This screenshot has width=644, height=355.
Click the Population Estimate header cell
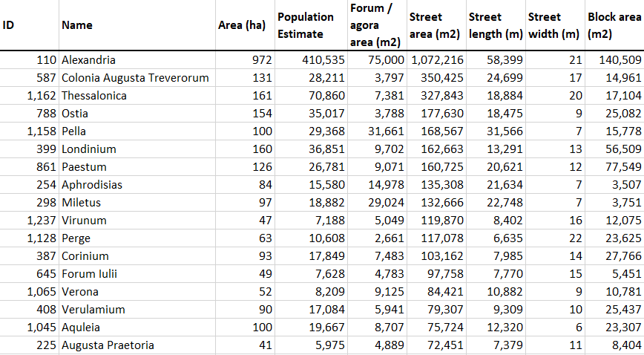pos(311,25)
